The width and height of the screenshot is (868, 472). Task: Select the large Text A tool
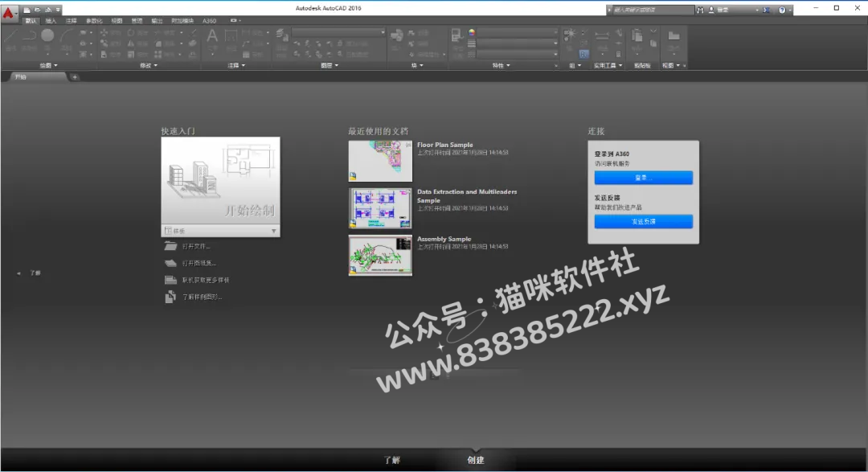pos(212,36)
